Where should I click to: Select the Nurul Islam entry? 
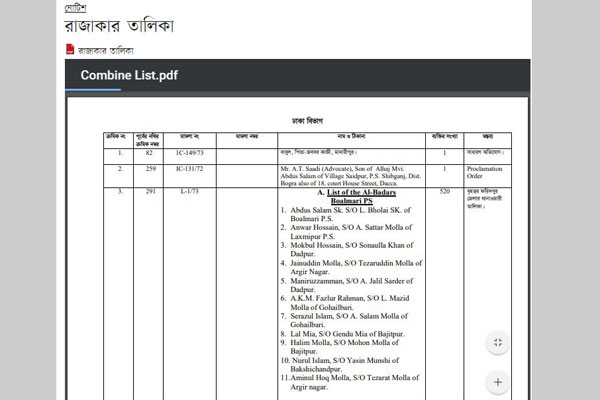click(342, 365)
